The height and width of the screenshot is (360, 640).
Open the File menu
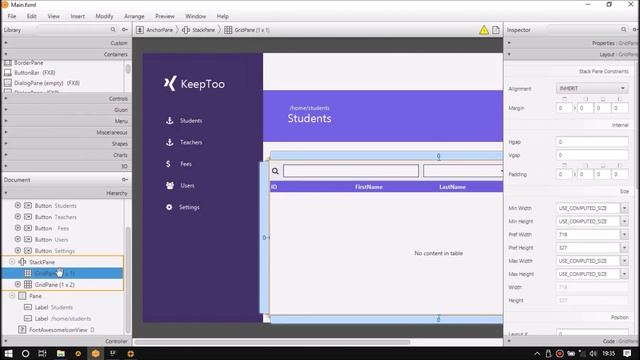12,16
